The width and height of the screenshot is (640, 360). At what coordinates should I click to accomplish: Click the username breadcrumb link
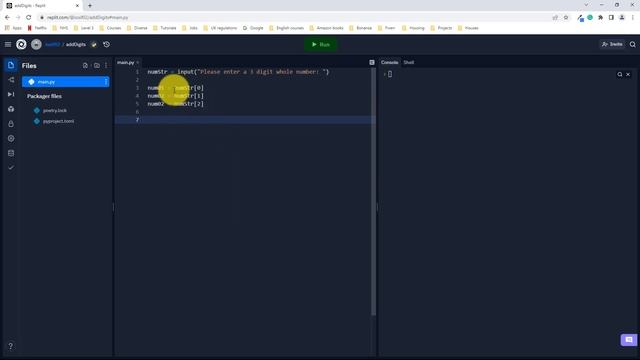pyautogui.click(x=53, y=44)
